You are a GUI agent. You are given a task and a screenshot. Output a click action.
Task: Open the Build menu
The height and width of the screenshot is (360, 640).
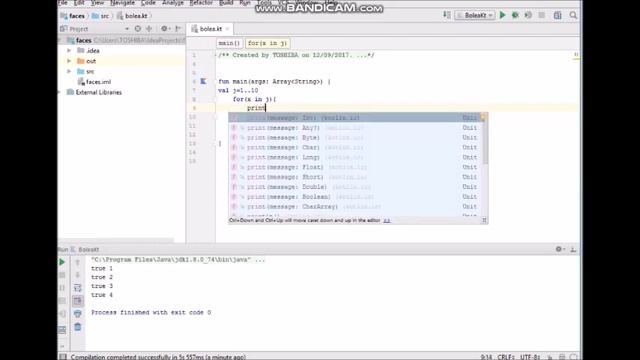[x=226, y=2]
